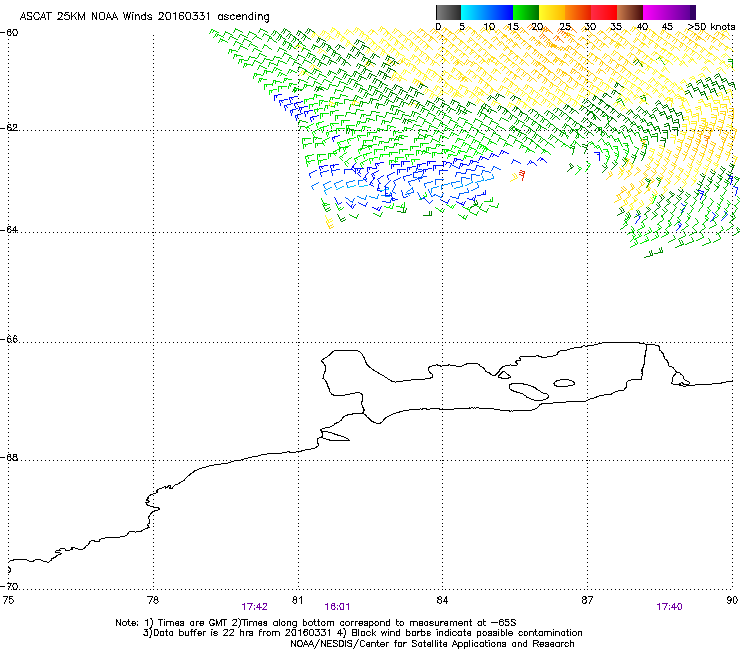Image resolution: width=740 pixels, height=650 pixels.
Task: Click the latitude label '-68'
Action: [x=10, y=457]
